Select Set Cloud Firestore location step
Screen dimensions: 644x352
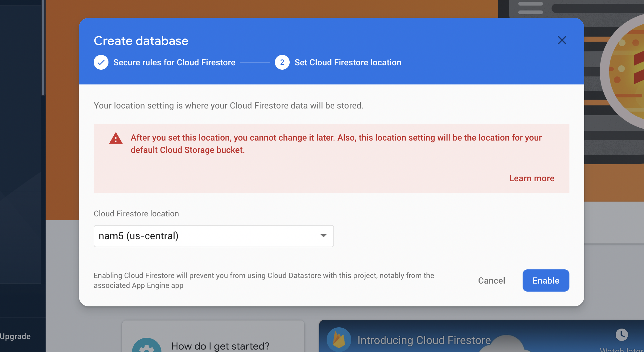(348, 63)
